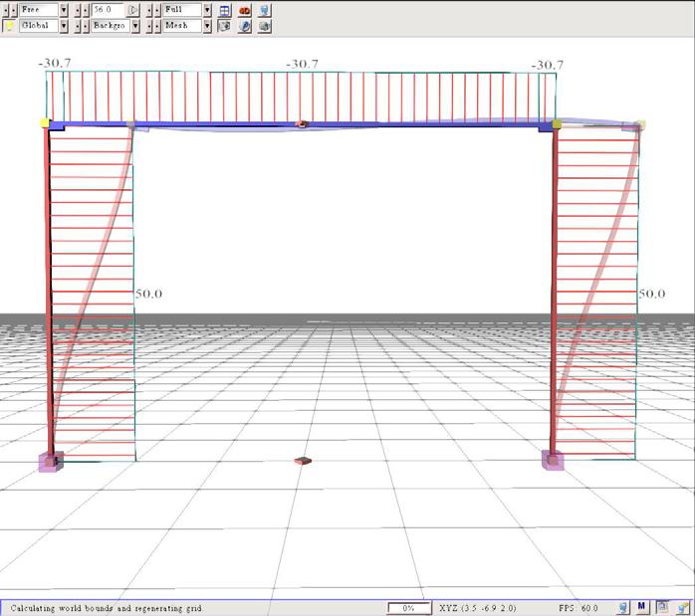Click left step arrow before Free combo

[x=5, y=10]
